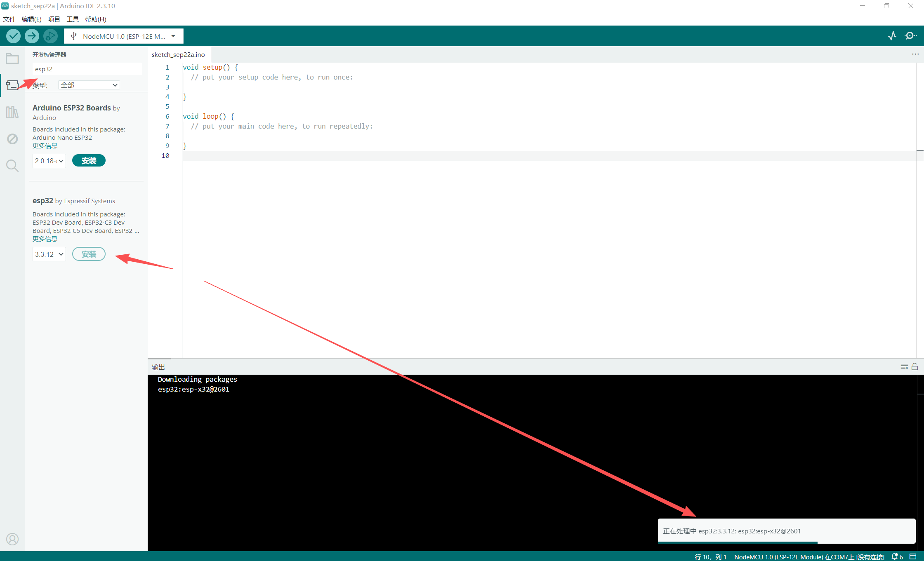Viewport: 924px width, 561px height.
Task: Click the main code comment on line 7
Action: tap(282, 126)
